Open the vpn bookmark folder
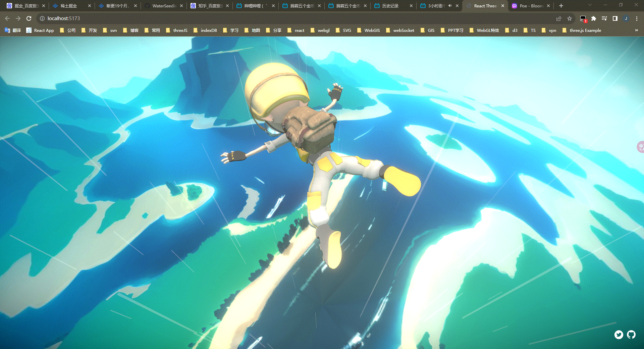The image size is (644, 349). [x=549, y=30]
